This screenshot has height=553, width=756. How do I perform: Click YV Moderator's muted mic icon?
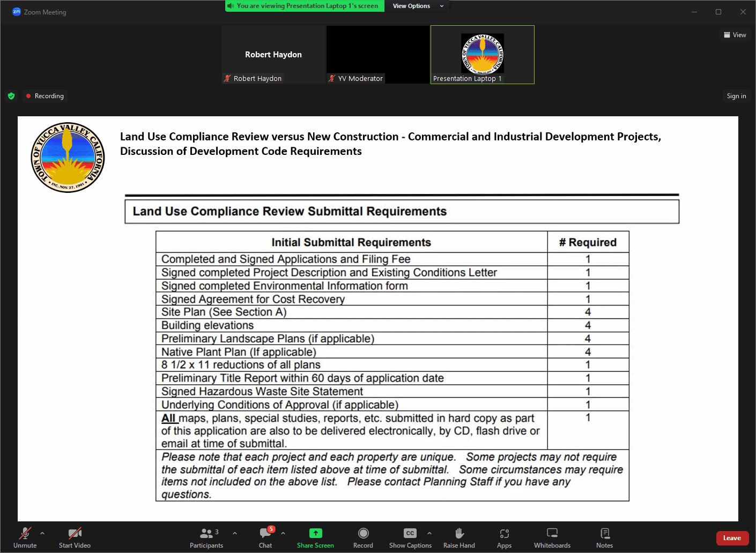click(x=332, y=78)
